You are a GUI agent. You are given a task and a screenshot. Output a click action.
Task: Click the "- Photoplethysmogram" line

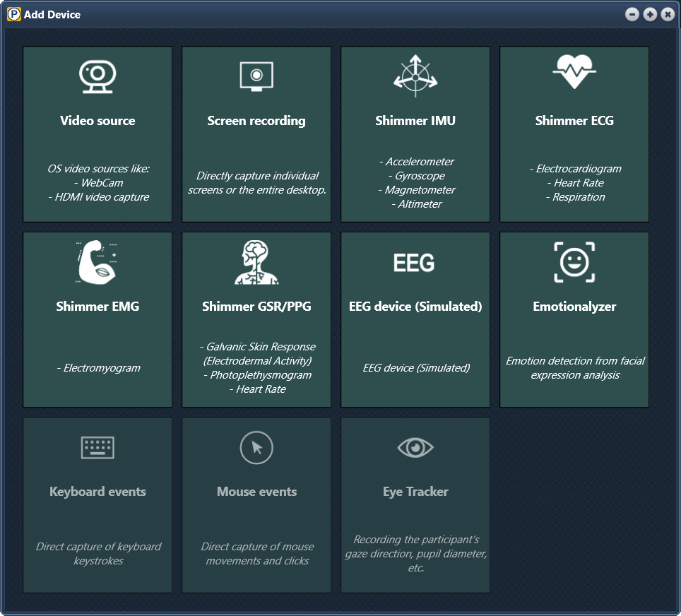click(x=258, y=375)
